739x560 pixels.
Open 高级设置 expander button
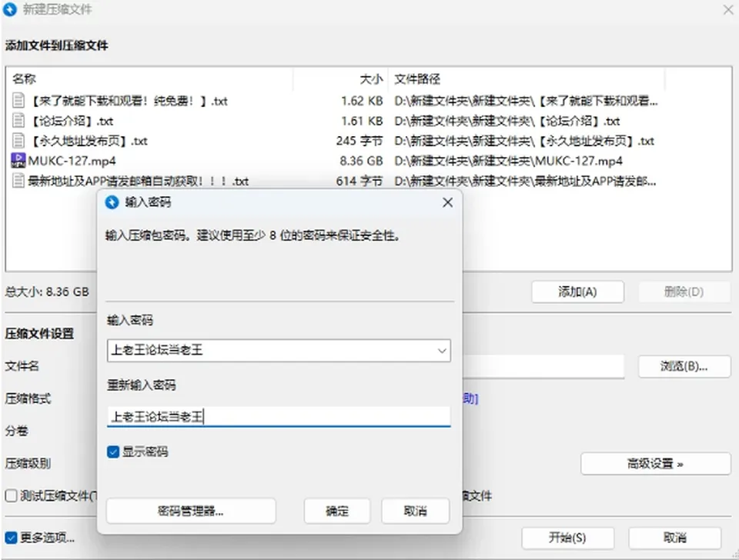[x=656, y=464]
